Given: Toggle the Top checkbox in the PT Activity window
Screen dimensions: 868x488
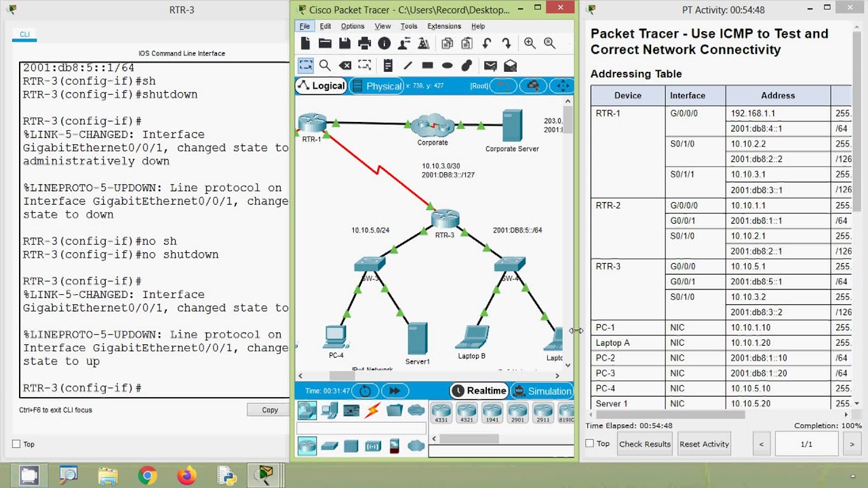Looking at the screenshot, I should [x=590, y=444].
